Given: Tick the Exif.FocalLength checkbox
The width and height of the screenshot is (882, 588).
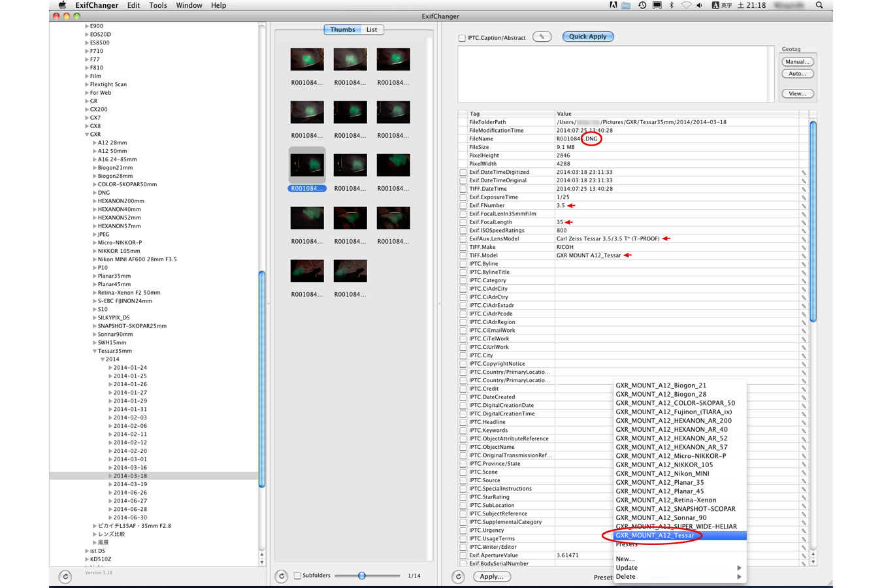Looking at the screenshot, I should (x=463, y=222).
